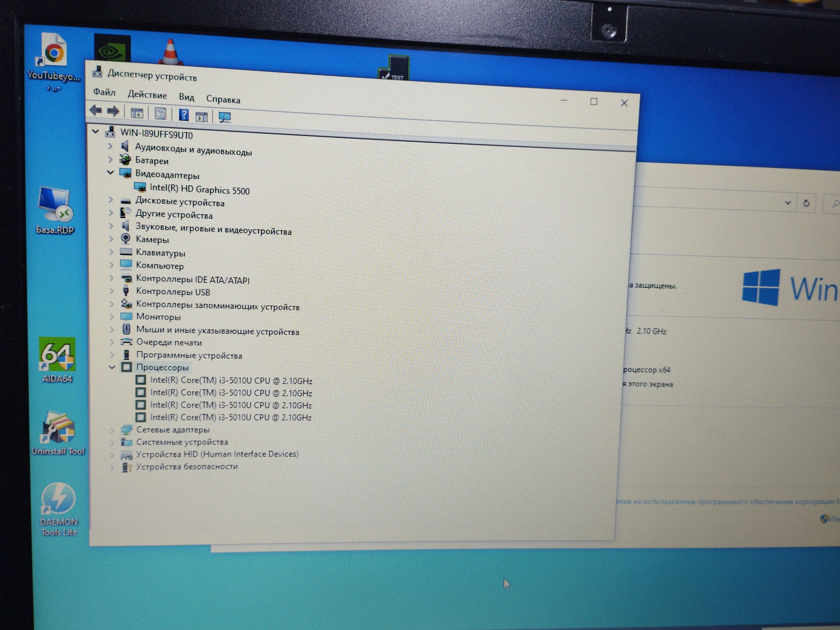Expand Аудиовходы и аудиовыходы category
840x630 pixels.
(x=110, y=146)
